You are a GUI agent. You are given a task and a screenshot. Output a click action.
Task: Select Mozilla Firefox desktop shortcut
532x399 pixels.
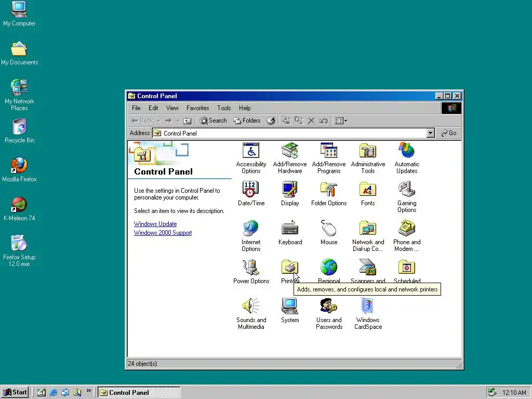pyautogui.click(x=19, y=170)
